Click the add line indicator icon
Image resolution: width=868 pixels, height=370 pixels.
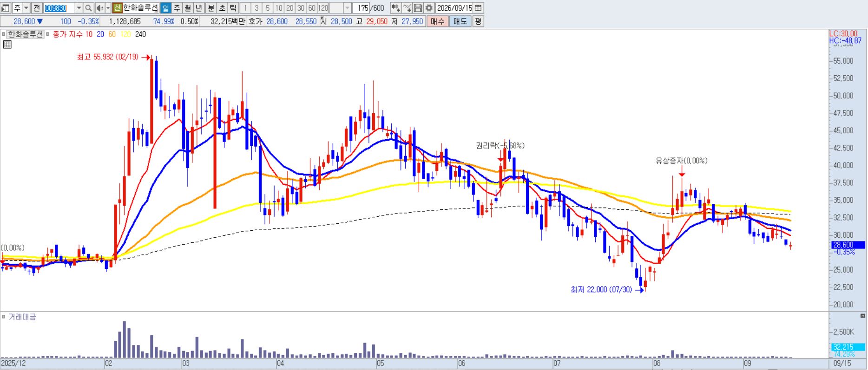pos(407,8)
